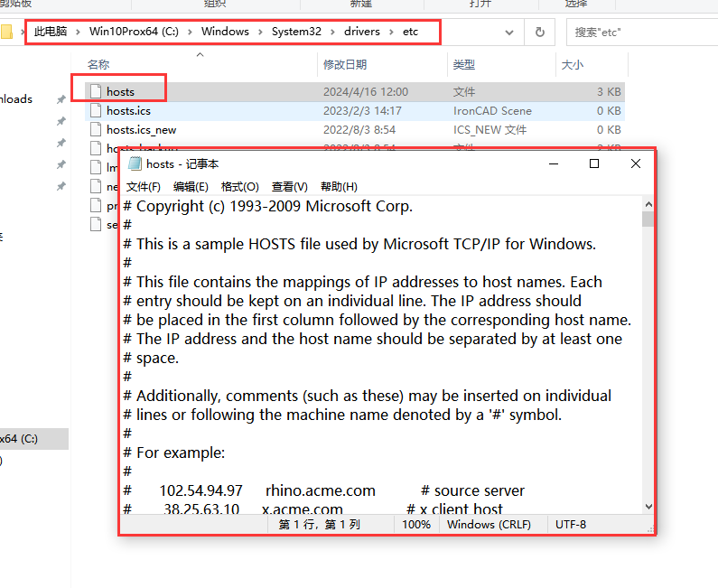This screenshot has height=588, width=718.
Task: Click 此电脑 in the address bar
Action: click(x=51, y=32)
